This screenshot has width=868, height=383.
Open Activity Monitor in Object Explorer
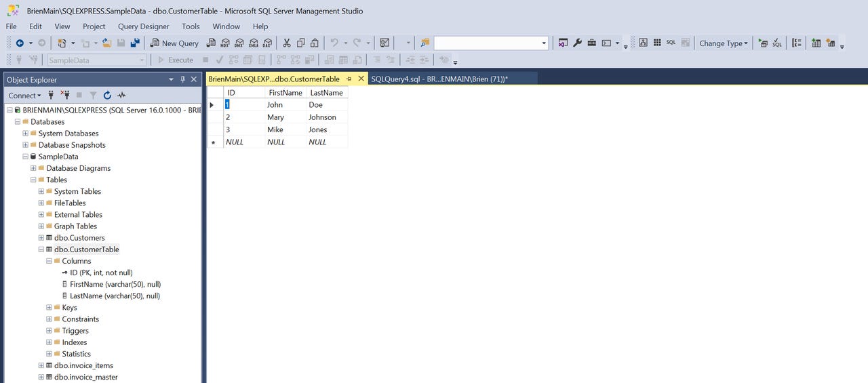coord(121,96)
